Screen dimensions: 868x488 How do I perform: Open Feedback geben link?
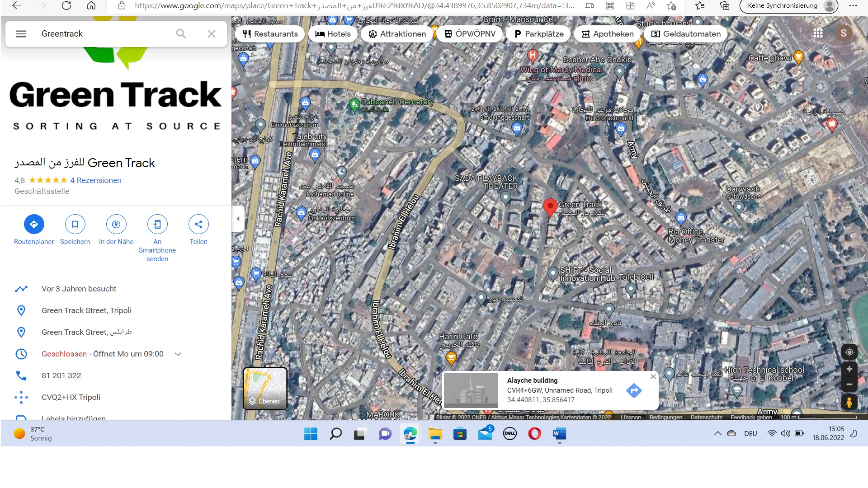751,417
